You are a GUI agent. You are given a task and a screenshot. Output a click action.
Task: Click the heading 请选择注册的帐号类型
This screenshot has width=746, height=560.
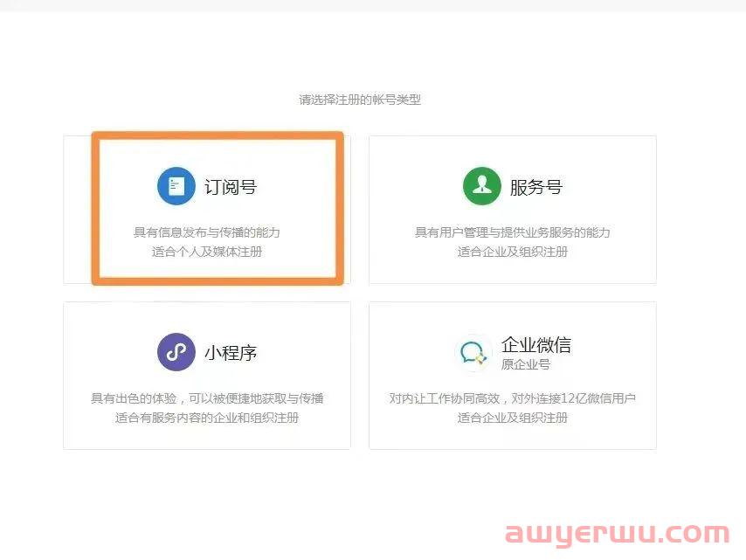[x=360, y=100]
